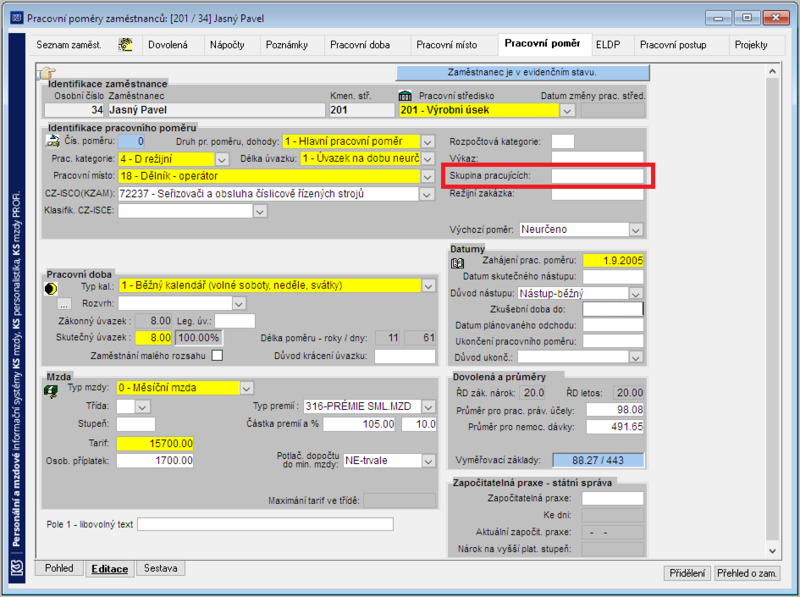Image resolution: width=800 pixels, height=597 pixels.
Task: Open the Třída dropdown
Action: (x=142, y=407)
